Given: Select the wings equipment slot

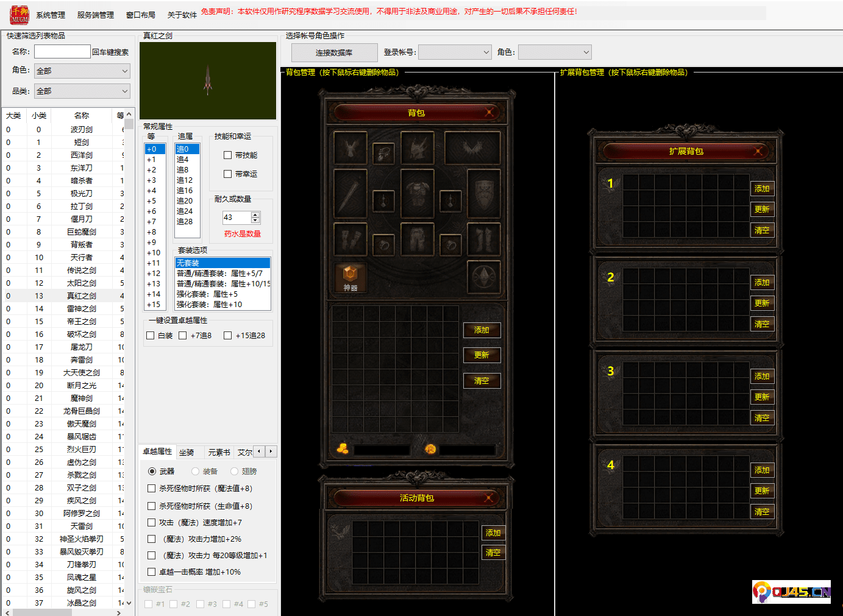Looking at the screenshot, I should coord(472,148).
